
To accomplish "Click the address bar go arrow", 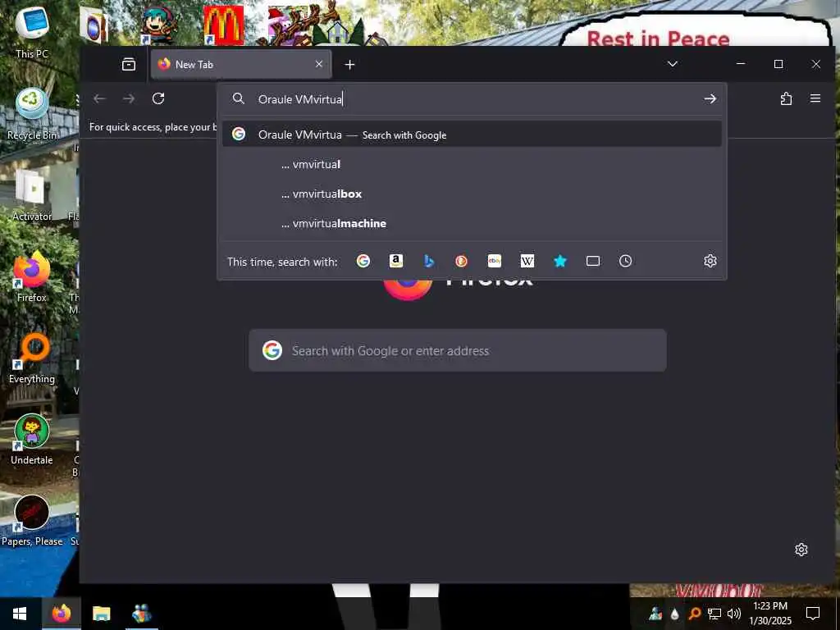I will (710, 98).
